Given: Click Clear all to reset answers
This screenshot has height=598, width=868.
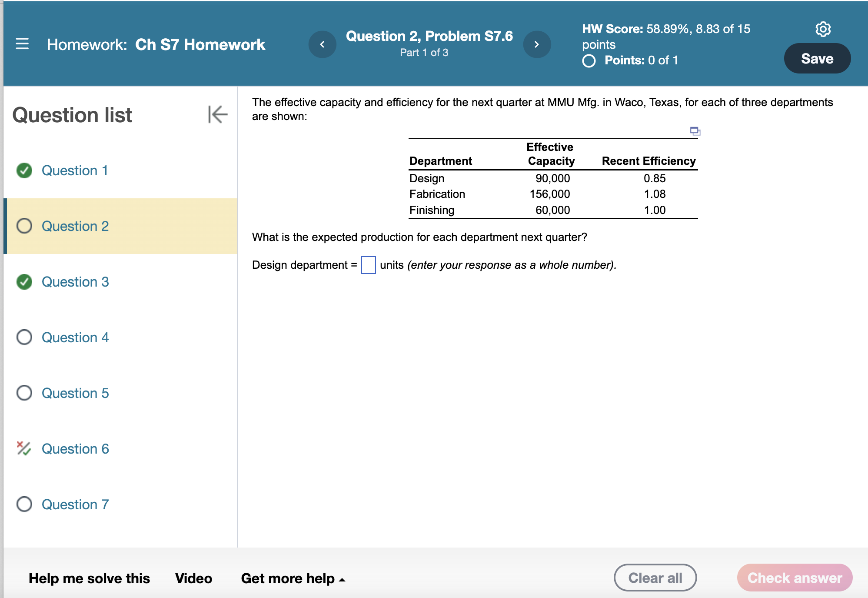Looking at the screenshot, I should pos(655,578).
